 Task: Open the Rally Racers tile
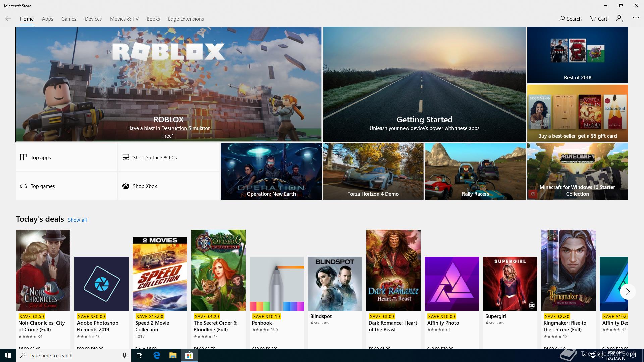tap(475, 172)
